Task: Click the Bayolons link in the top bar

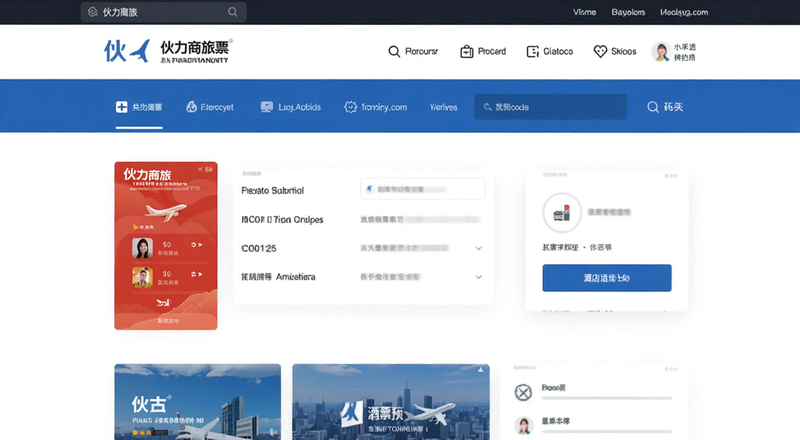Action: pyautogui.click(x=628, y=12)
